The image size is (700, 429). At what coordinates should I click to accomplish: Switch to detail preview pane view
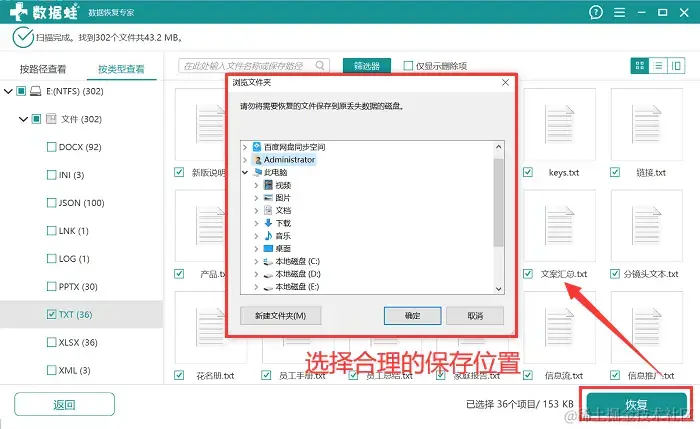676,66
